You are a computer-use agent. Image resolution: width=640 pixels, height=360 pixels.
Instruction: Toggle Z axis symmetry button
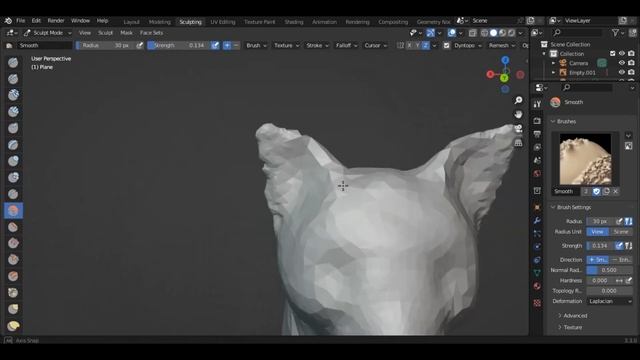coord(425,46)
